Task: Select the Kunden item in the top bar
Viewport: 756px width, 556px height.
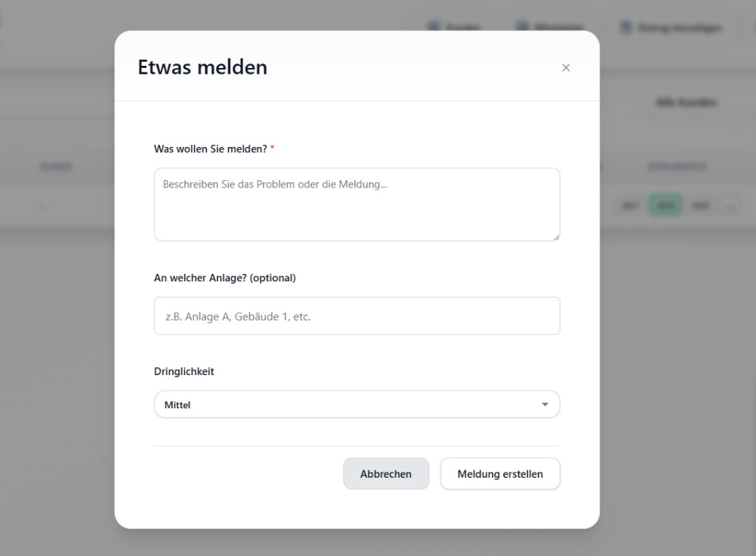Action: (x=453, y=27)
